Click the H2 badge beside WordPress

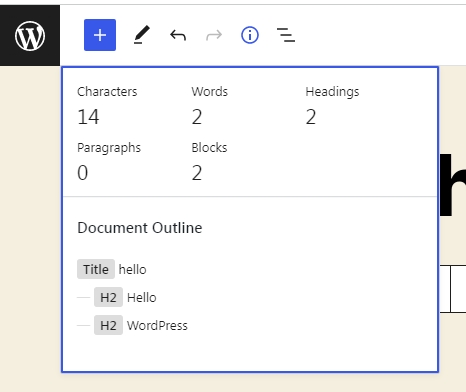click(108, 325)
